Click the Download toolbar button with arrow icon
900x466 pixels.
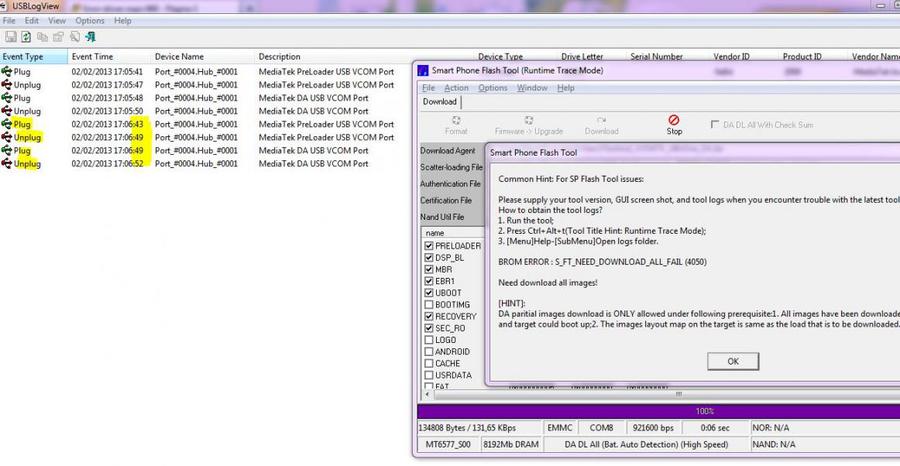point(602,125)
